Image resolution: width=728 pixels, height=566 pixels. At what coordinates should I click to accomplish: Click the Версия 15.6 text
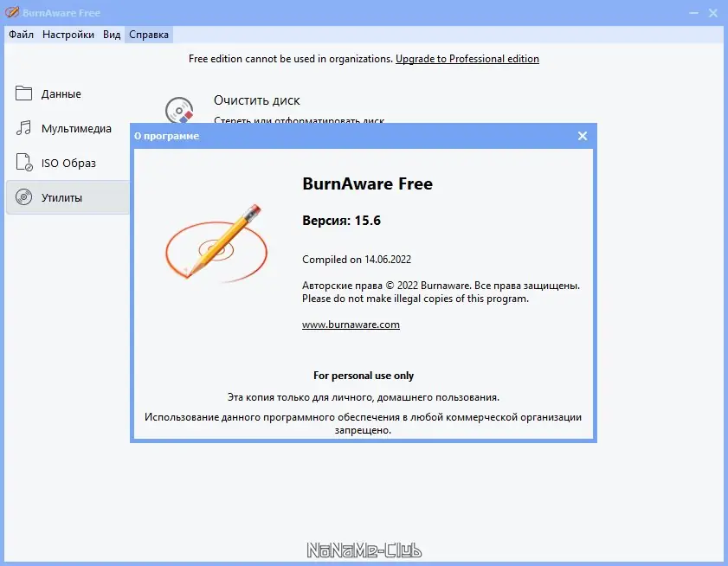pos(342,221)
